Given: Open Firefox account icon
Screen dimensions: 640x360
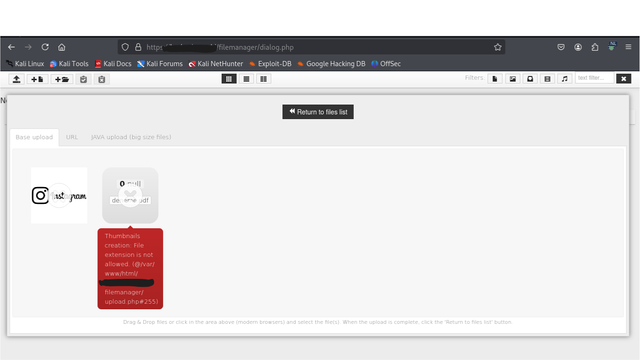Looking at the screenshot, I should tap(578, 47).
